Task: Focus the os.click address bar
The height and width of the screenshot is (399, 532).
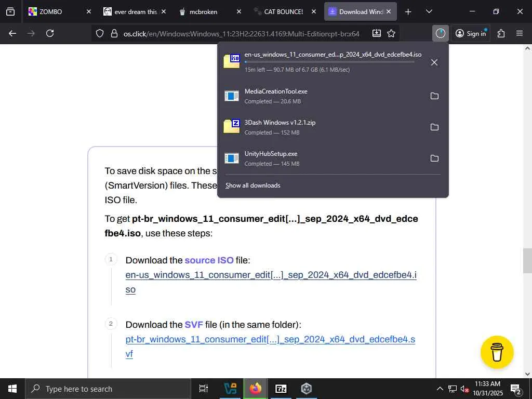Action: coord(241,34)
